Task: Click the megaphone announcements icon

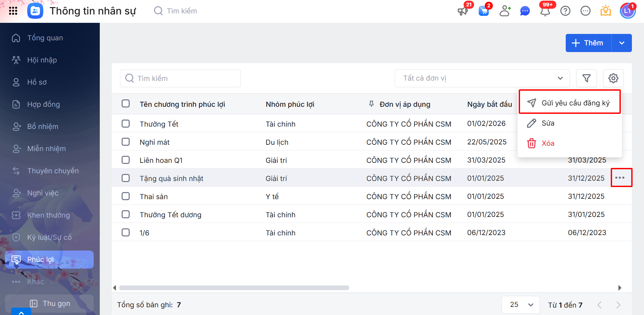Action: point(463,11)
